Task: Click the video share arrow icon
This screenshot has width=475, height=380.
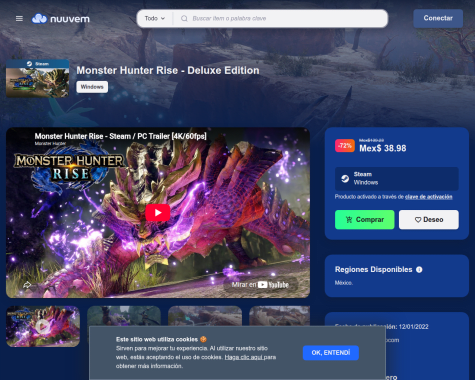Action: [x=27, y=284]
